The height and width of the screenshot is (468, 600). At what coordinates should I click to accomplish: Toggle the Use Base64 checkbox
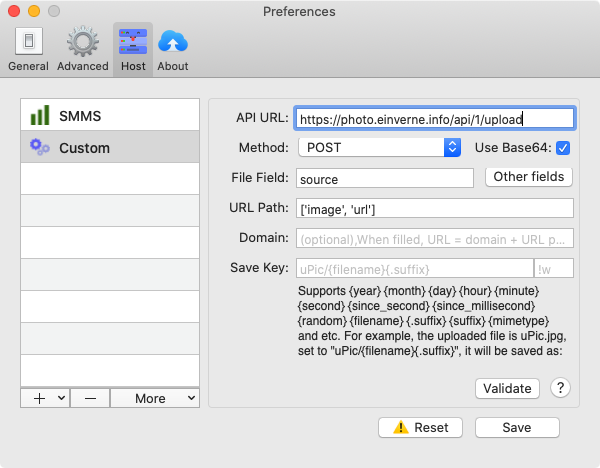tap(563, 148)
